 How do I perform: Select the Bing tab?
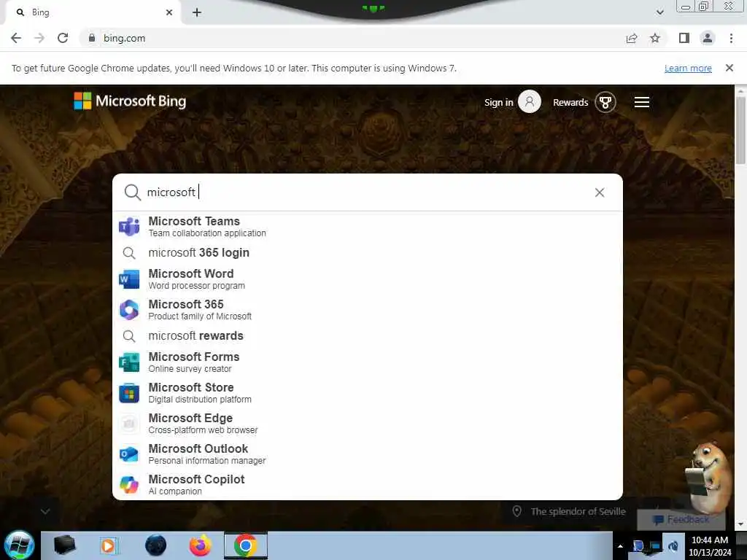pos(93,12)
